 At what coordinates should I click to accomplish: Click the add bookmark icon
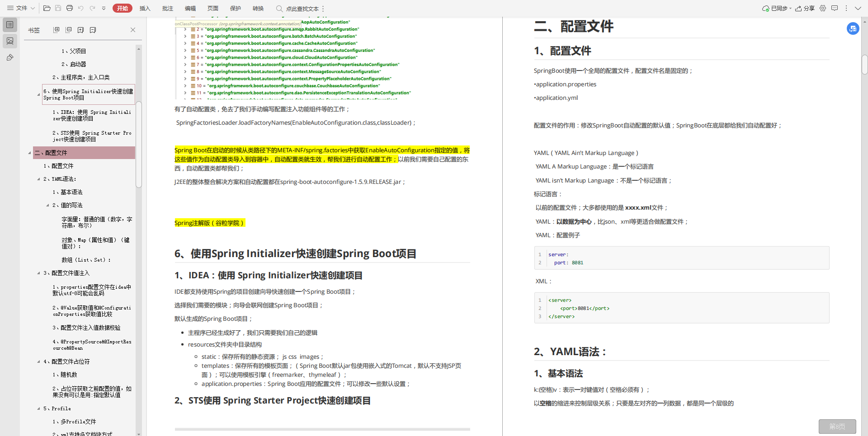80,30
